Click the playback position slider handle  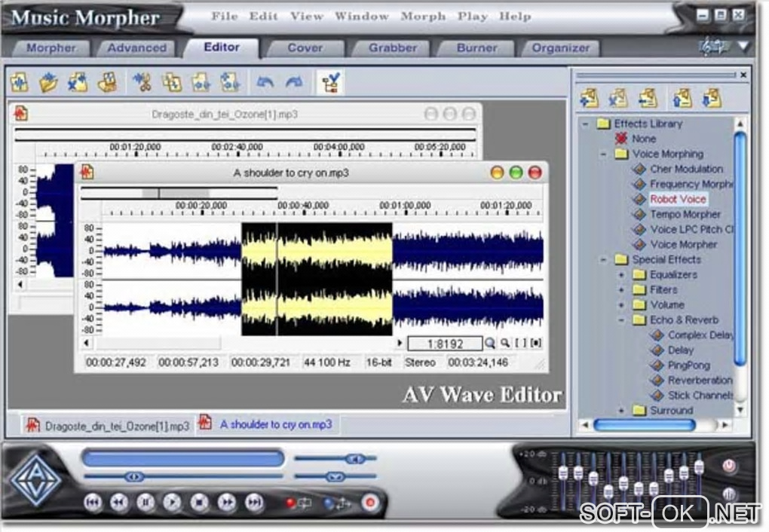coord(133,476)
